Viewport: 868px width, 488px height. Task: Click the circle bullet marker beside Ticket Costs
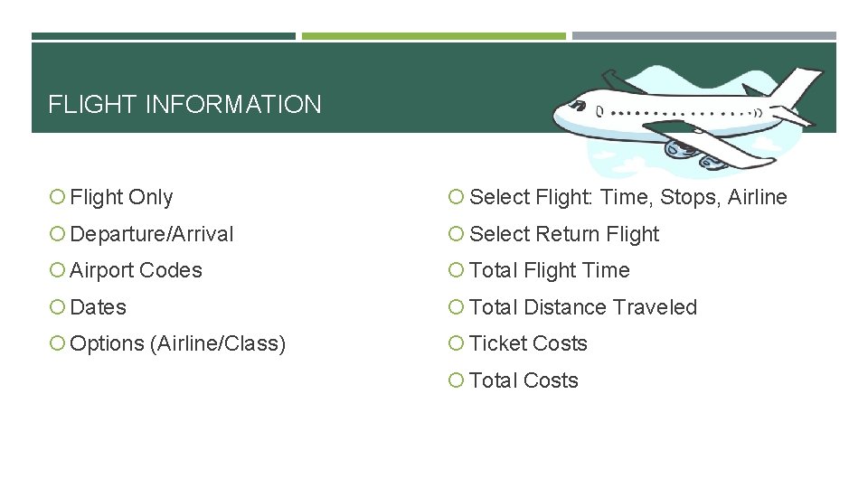(x=457, y=343)
